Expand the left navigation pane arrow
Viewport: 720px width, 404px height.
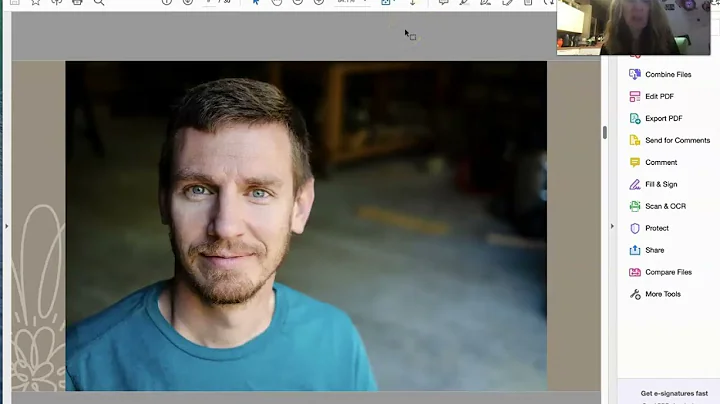coord(6,226)
